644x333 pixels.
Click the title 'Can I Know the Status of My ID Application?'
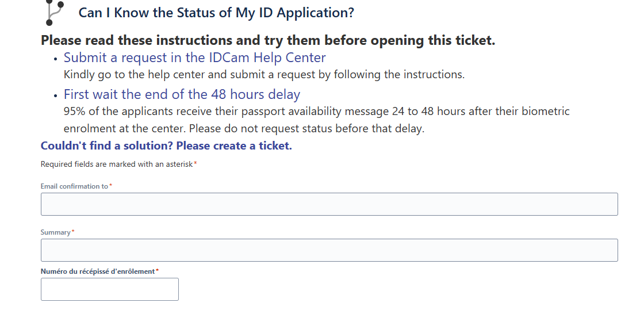(216, 13)
